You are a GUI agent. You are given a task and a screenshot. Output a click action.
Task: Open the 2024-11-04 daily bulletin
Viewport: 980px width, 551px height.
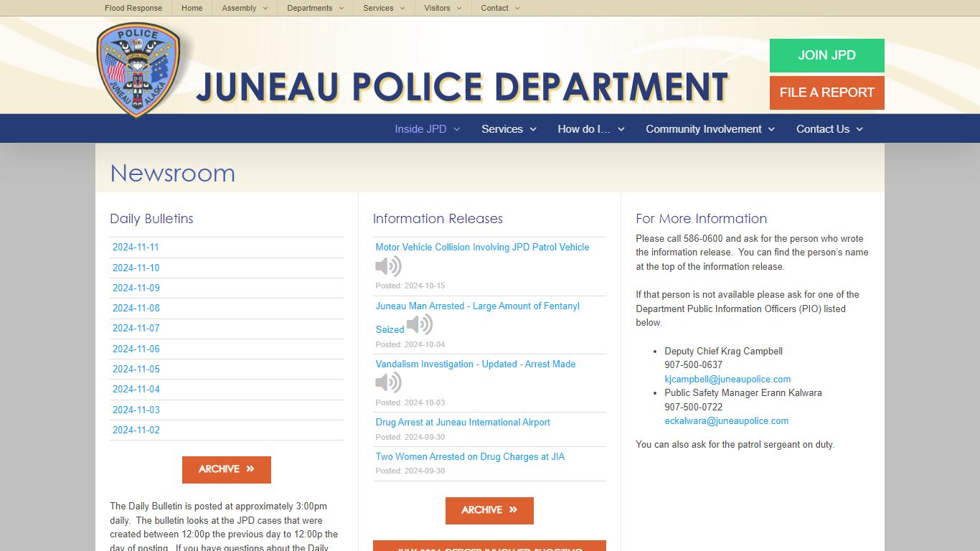(x=136, y=389)
